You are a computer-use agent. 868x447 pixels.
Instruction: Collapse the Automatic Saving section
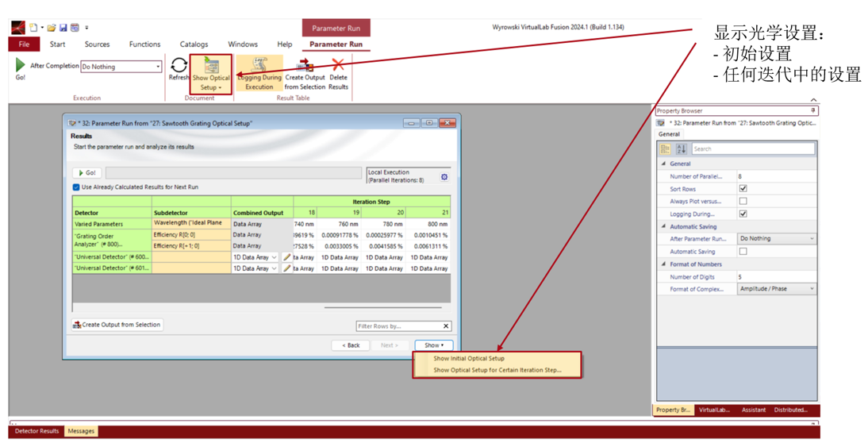click(x=664, y=226)
